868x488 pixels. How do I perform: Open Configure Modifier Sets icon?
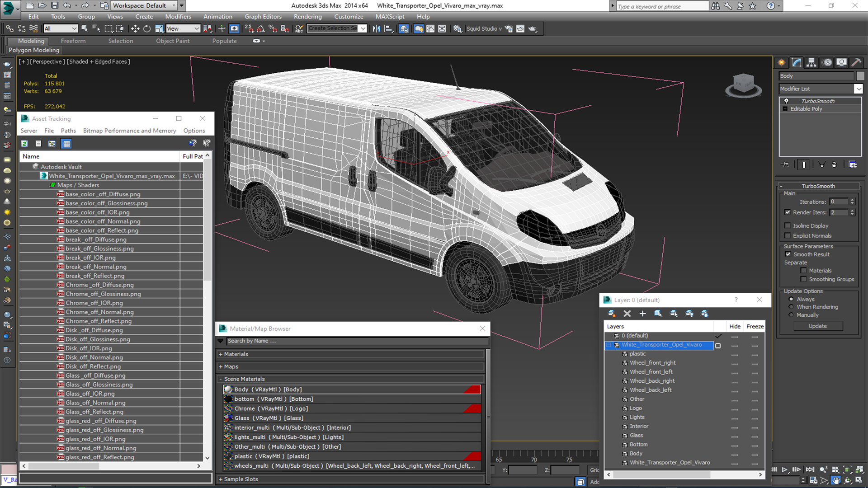853,164
